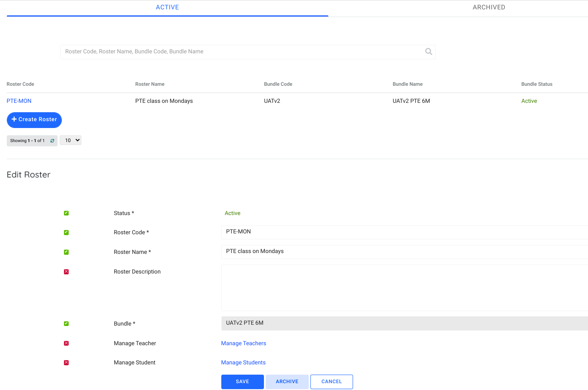This screenshot has width=588, height=390.
Task: Open the Bundle field showing UATv2 PTE 6M
Action: pyautogui.click(x=404, y=323)
